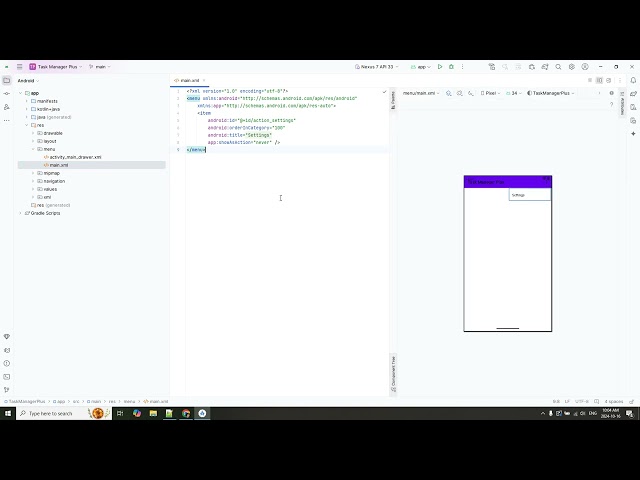Open Problems icon in left sidebar

(7, 363)
